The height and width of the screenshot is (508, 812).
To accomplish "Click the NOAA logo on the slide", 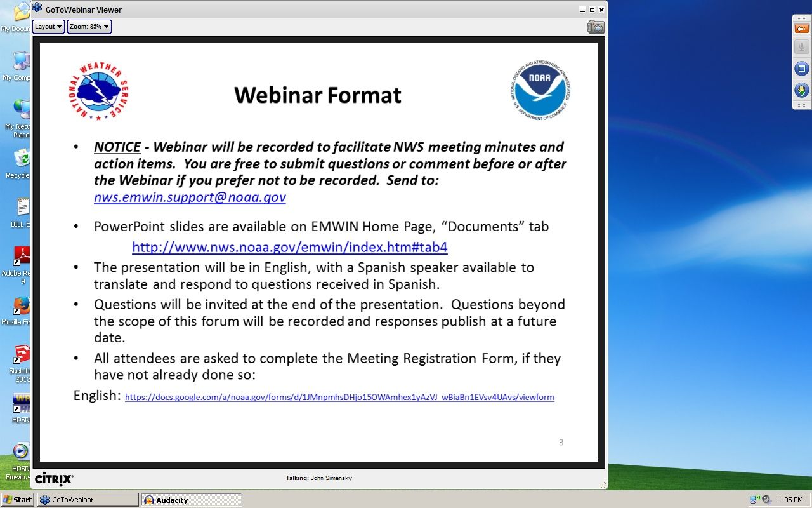I will pos(540,90).
